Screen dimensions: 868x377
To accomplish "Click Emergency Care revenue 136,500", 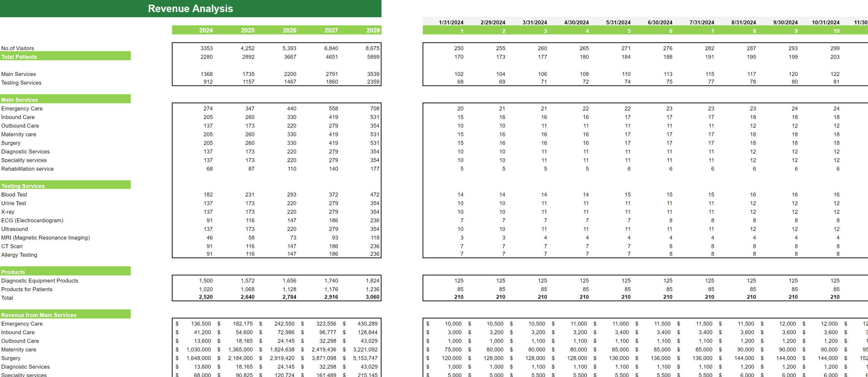I will coord(201,324).
